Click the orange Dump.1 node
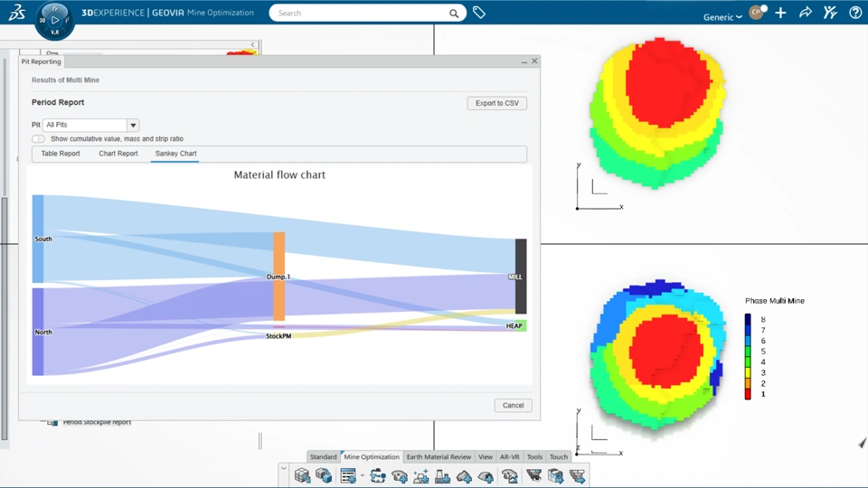868x488 pixels. [279, 277]
